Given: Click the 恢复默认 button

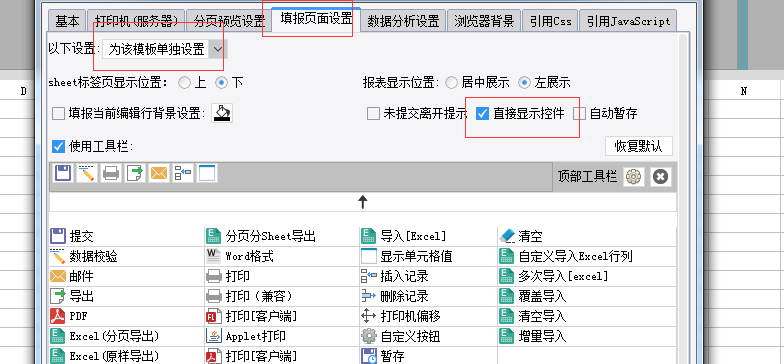Looking at the screenshot, I should tap(638, 146).
